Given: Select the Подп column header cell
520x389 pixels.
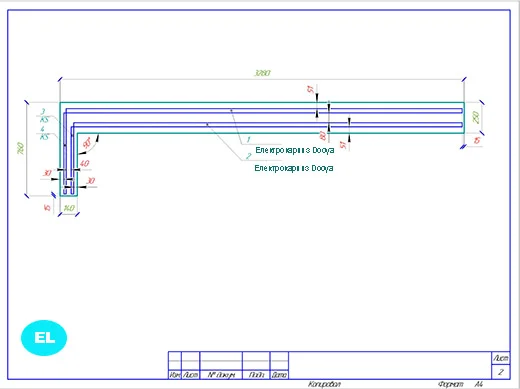Looking at the screenshot, I should [256, 375].
